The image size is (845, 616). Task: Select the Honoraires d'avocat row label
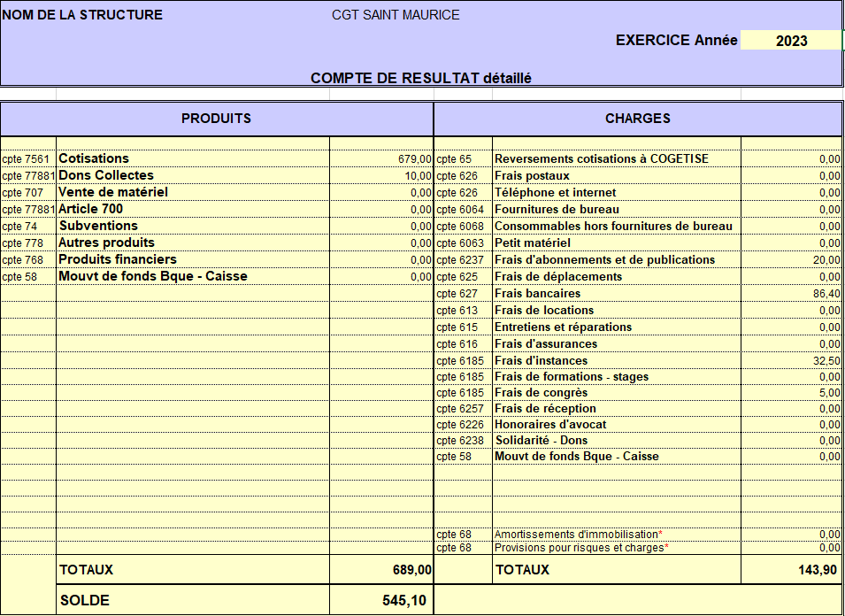pos(550,425)
